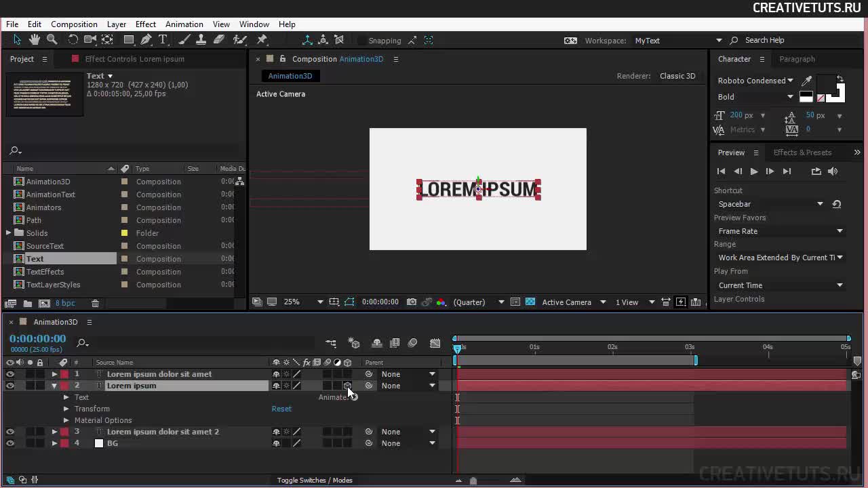The height and width of the screenshot is (488, 868).
Task: Expand the Solids folder
Action: (8, 233)
